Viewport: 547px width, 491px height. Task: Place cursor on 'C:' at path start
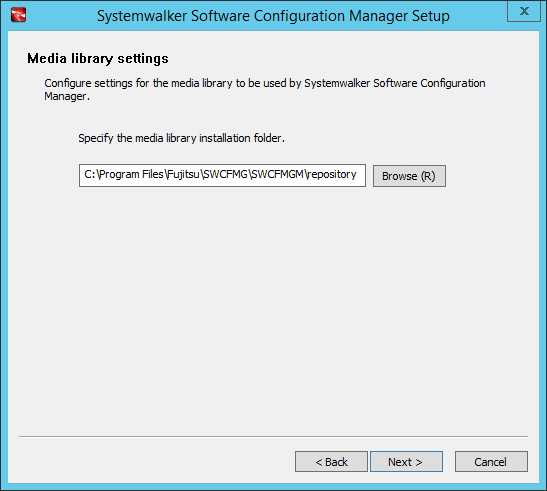(89, 174)
